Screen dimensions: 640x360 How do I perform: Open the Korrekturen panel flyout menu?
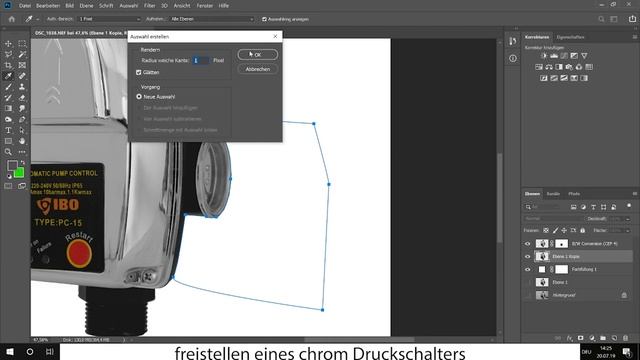[635, 37]
